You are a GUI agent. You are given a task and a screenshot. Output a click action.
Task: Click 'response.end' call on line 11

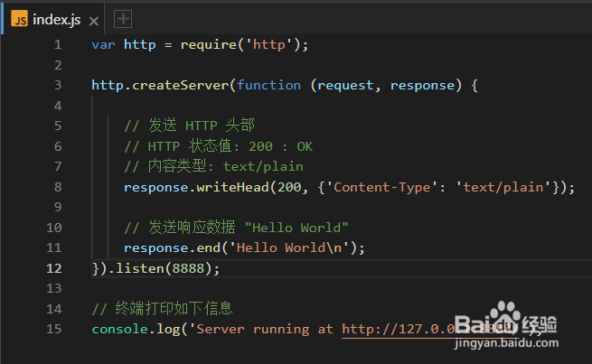pos(173,248)
